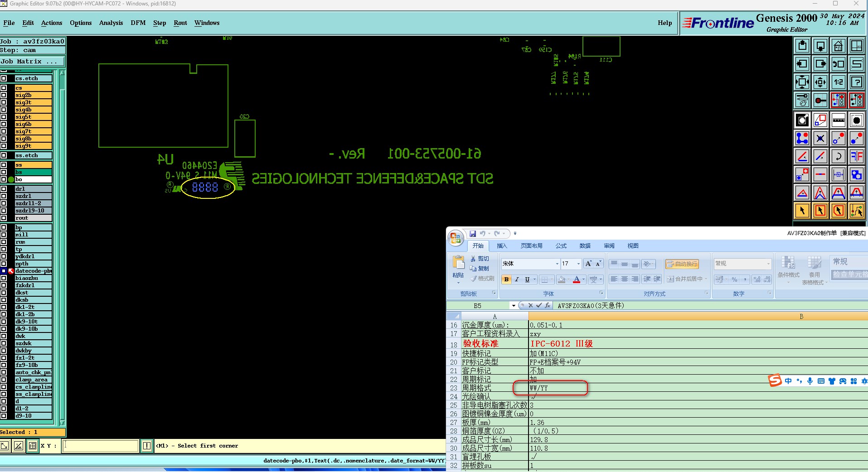Viewport: 868px width, 472px height.
Task: Open the Rout menu
Action: 180,23
